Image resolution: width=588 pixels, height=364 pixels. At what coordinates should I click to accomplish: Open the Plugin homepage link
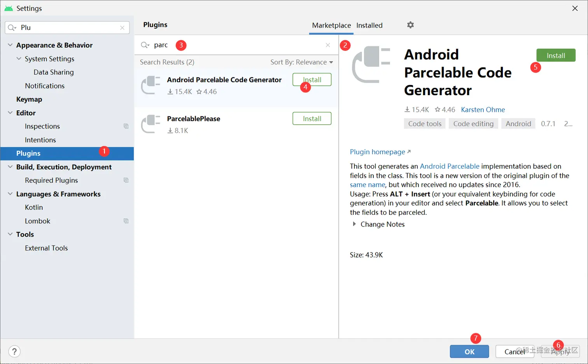[x=380, y=152]
